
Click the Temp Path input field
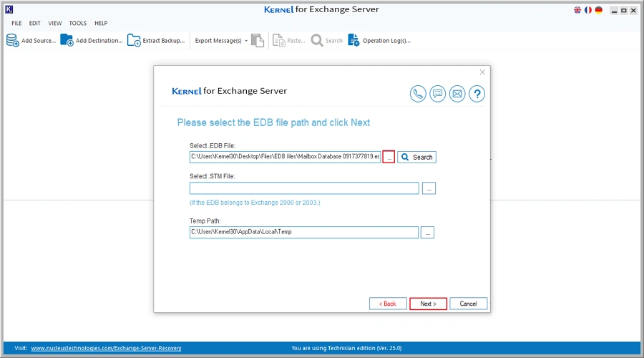point(304,232)
